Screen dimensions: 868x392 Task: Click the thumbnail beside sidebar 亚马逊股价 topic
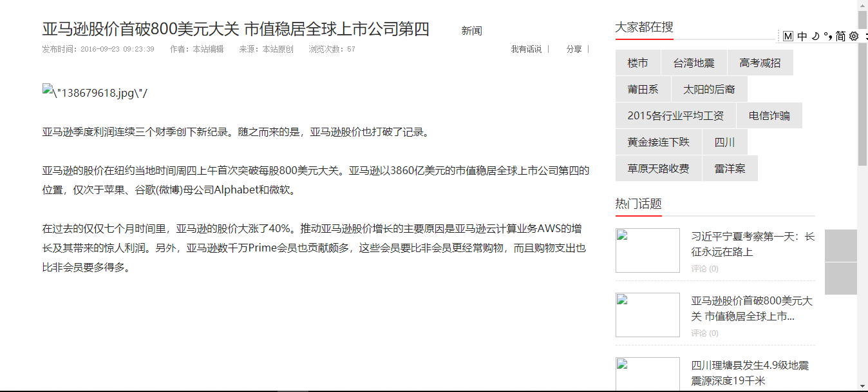click(648, 315)
